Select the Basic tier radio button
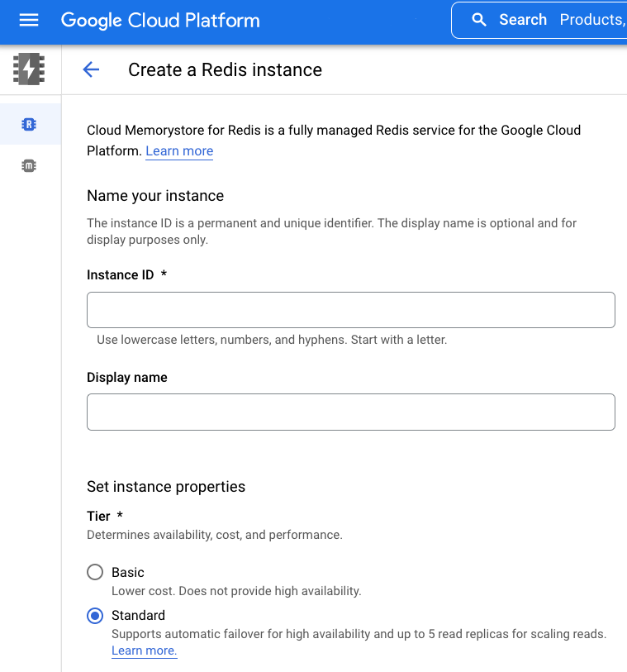 pyautogui.click(x=96, y=572)
